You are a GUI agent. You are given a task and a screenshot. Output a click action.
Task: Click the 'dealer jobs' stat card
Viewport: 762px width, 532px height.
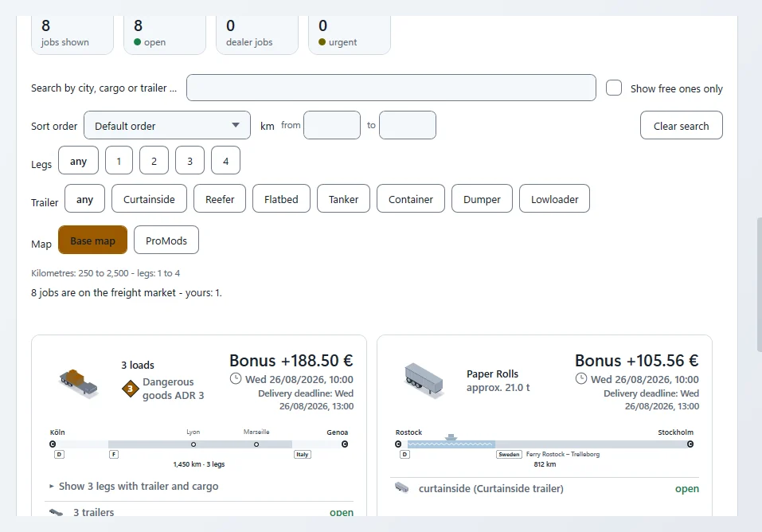coord(257,35)
